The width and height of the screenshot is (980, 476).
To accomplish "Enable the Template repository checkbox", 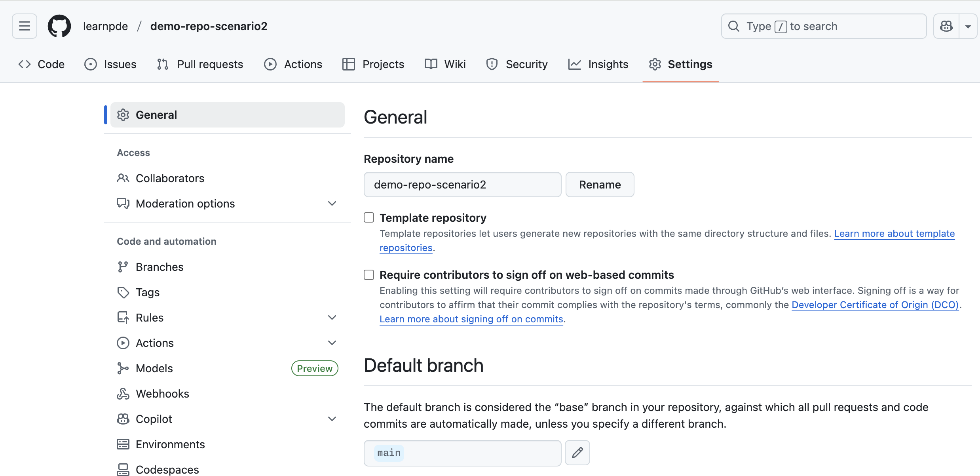I will click(369, 217).
